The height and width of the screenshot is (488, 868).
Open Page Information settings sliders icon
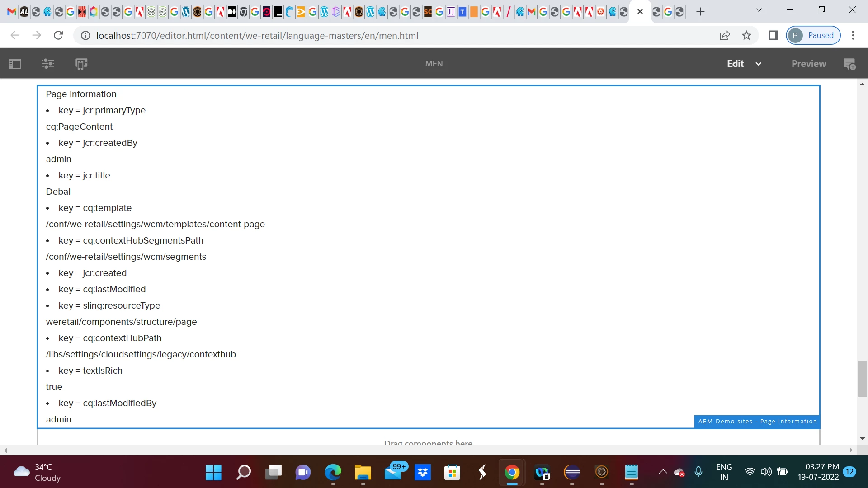click(x=48, y=64)
